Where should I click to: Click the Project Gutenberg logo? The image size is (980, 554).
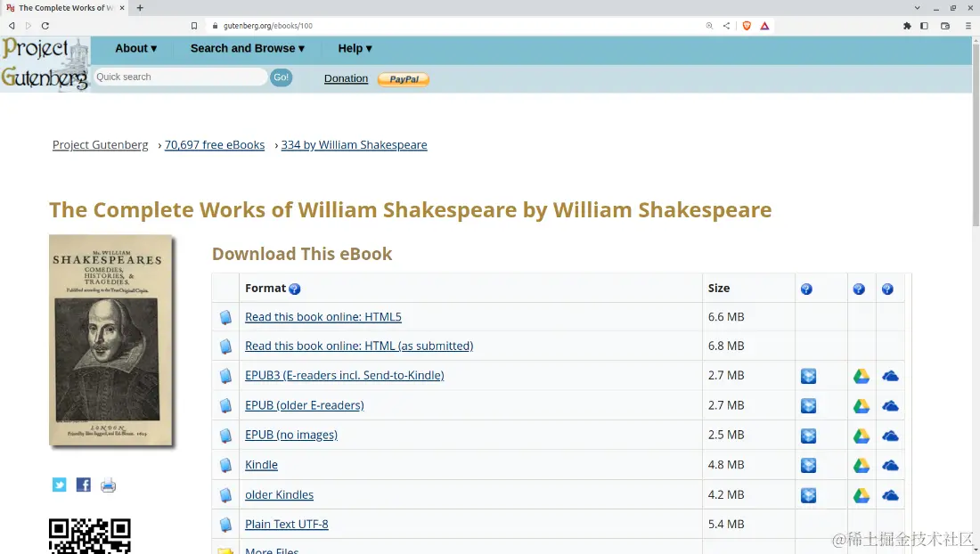tap(45, 64)
